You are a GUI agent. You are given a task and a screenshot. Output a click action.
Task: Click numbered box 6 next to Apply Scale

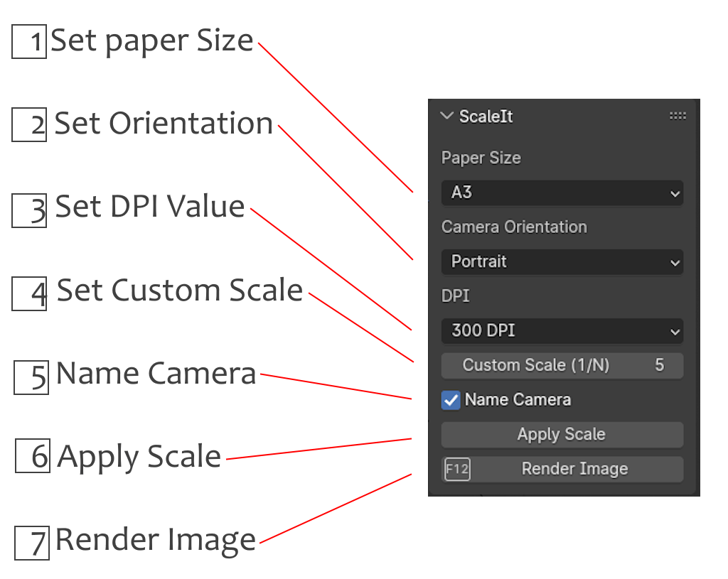[x=33, y=456]
